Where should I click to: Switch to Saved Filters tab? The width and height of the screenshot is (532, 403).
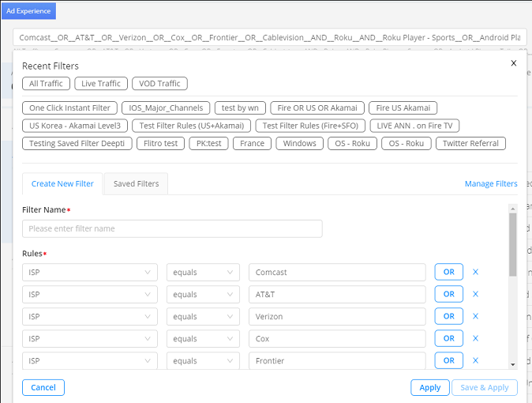[x=136, y=184]
